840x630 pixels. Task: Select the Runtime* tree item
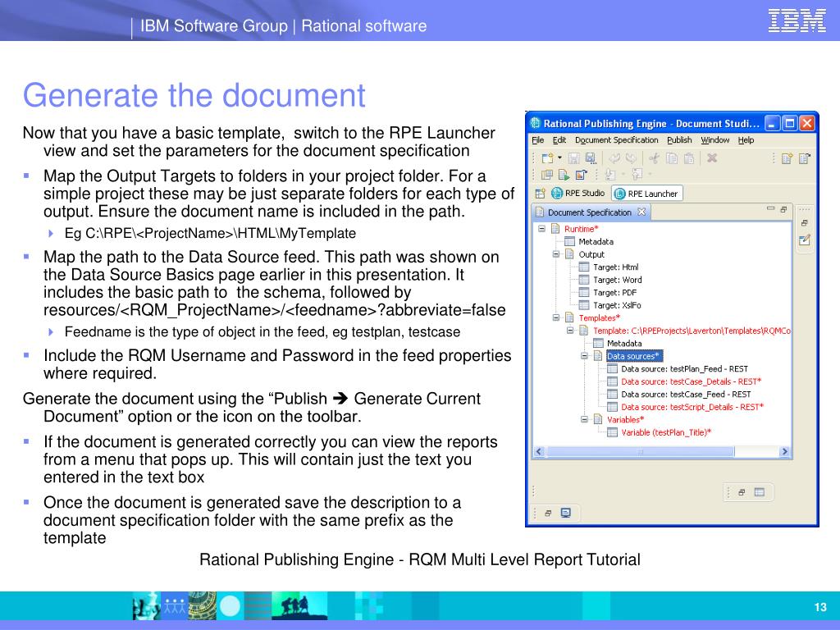pos(582,229)
